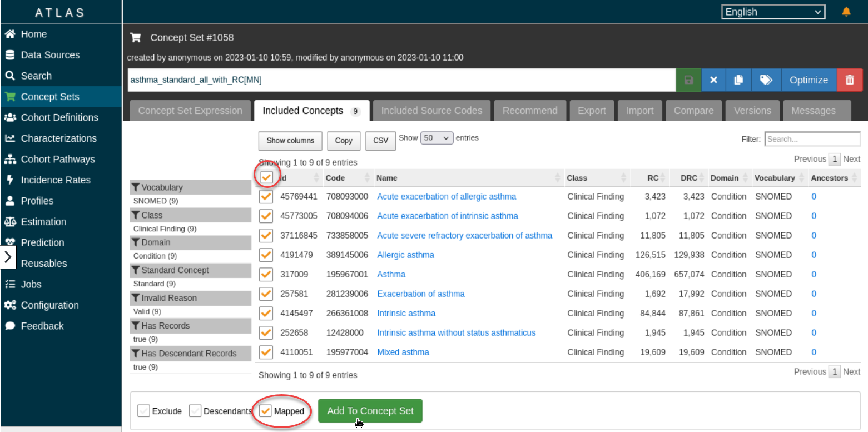Viewport: 868px width, 432px height.
Task: Open the Intrinsic asthma concept link
Action: (x=406, y=313)
